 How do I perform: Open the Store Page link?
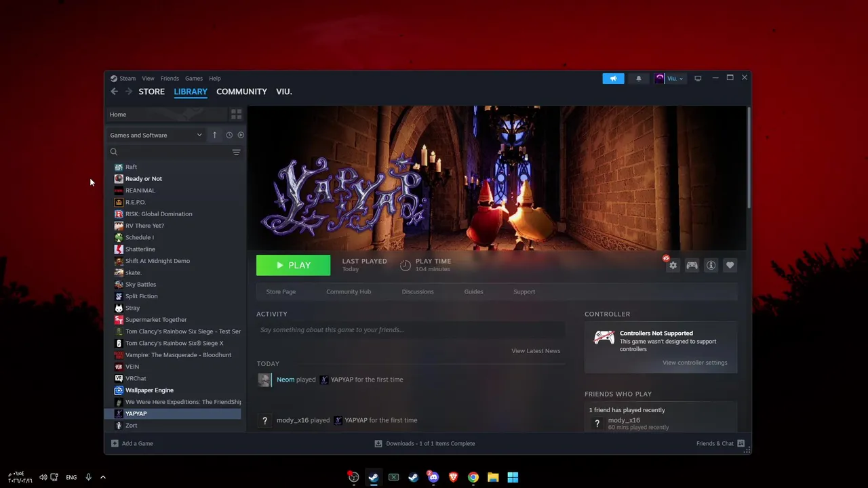point(281,291)
